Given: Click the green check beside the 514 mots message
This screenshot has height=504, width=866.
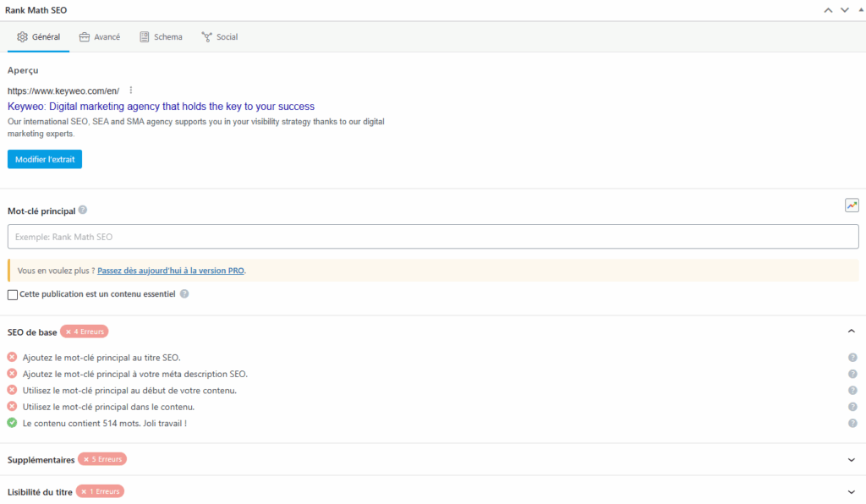Looking at the screenshot, I should 11,422.
